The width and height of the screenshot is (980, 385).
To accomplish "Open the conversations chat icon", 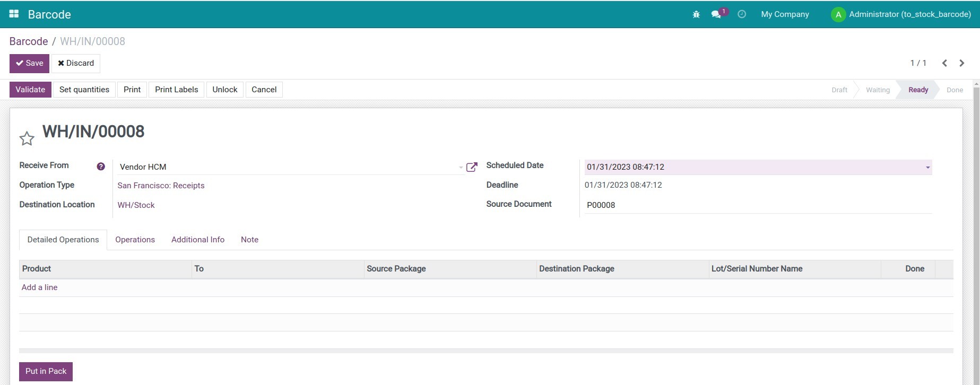I will pyautogui.click(x=716, y=14).
